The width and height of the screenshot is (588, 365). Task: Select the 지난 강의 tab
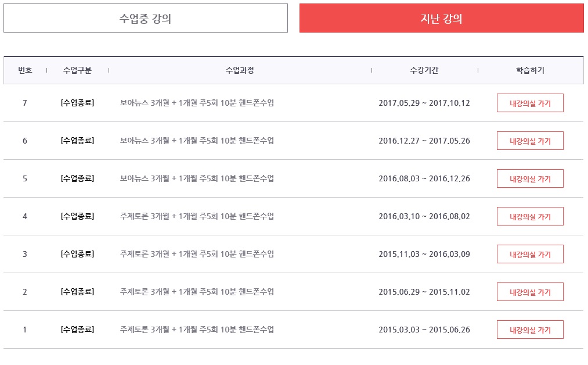click(441, 19)
